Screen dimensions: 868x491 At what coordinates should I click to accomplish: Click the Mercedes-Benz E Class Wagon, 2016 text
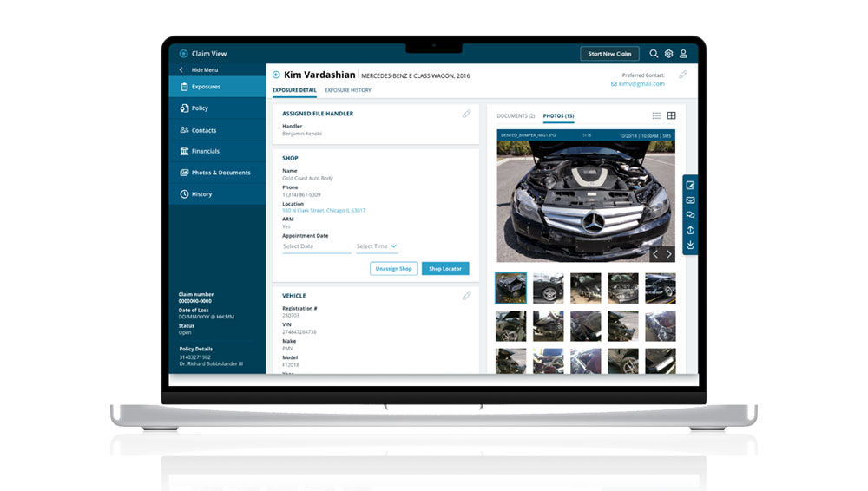click(416, 75)
